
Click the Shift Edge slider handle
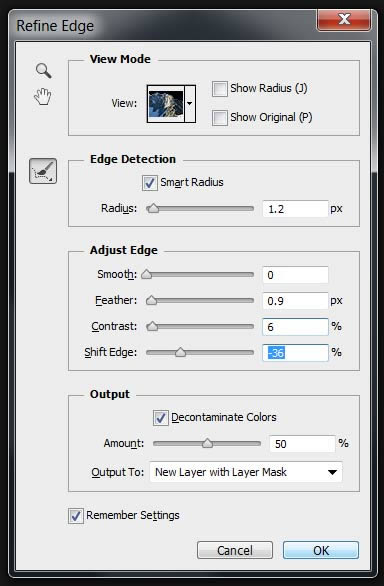click(x=180, y=352)
